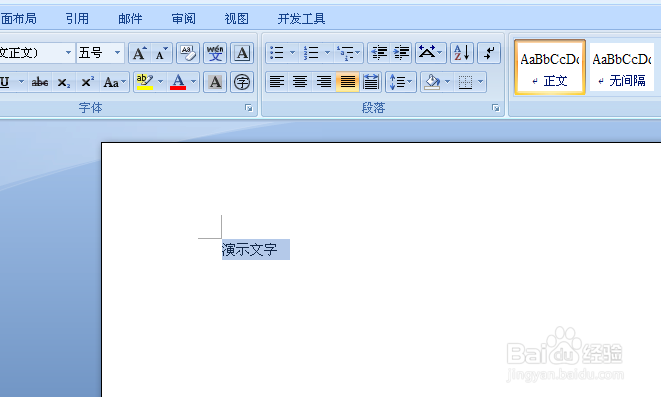
Task: Open Font dialog launcher
Action: [x=249, y=108]
